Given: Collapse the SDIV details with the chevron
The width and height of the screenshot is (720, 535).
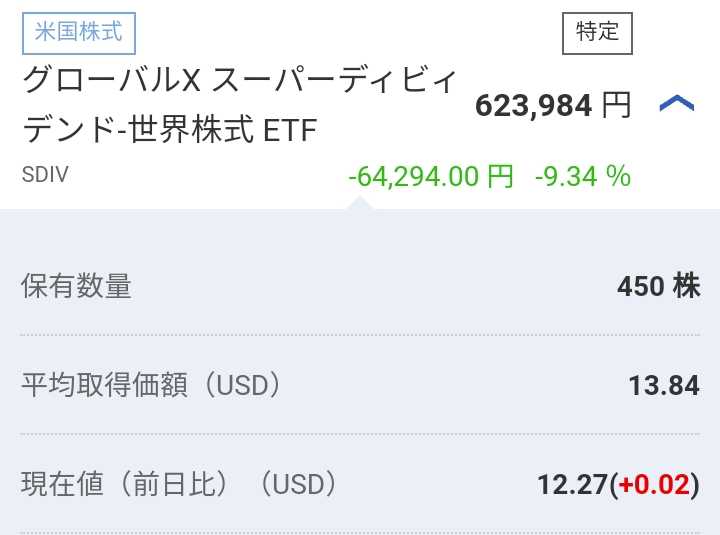Looking at the screenshot, I should [x=677, y=104].
